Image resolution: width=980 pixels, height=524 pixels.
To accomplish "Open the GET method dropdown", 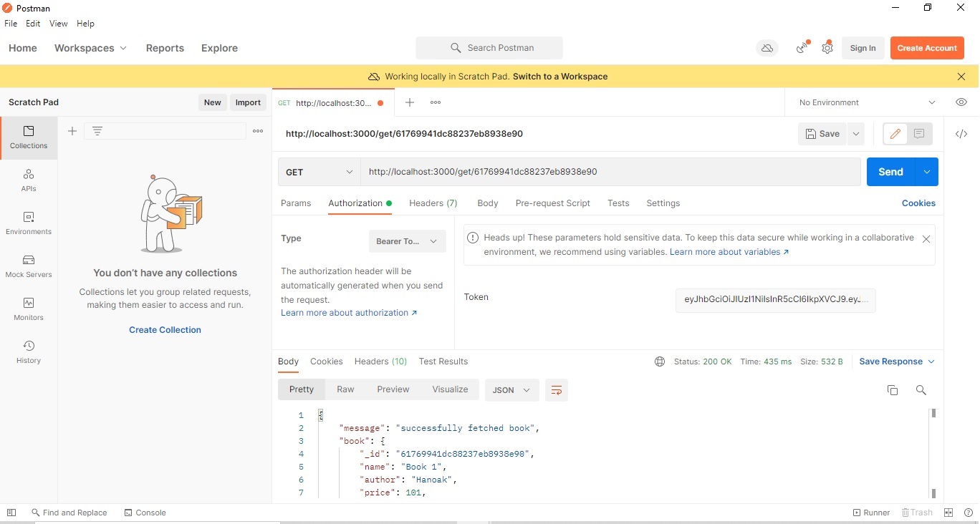I will click(320, 172).
